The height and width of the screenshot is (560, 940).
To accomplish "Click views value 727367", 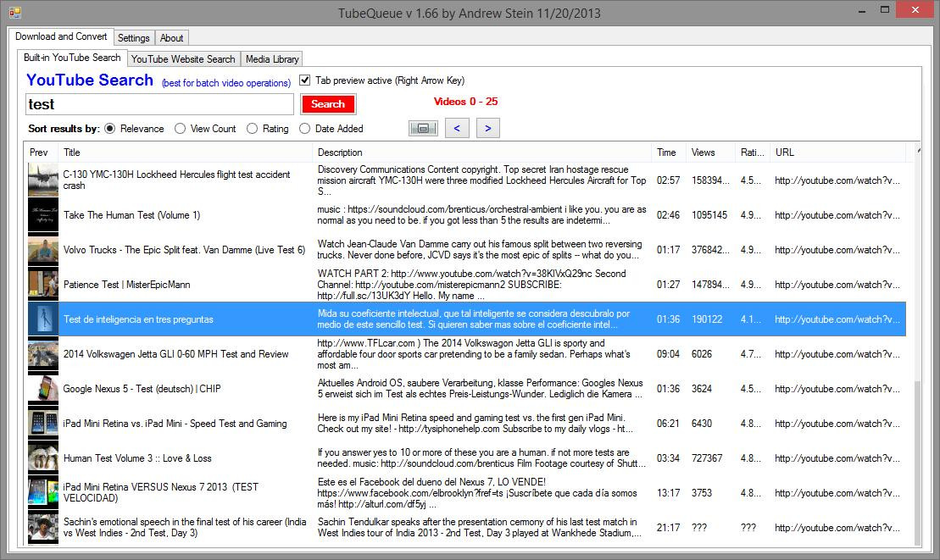I will click(x=707, y=458).
